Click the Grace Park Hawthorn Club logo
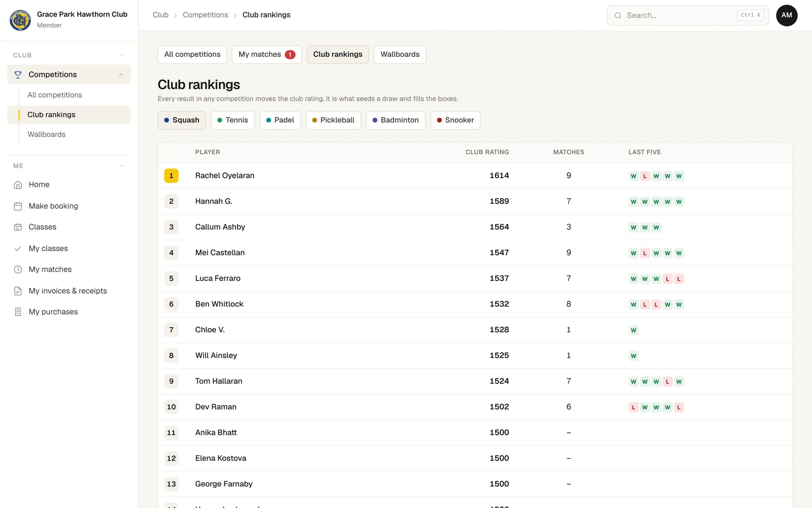Viewport: 812px width, 508px height. tap(20, 20)
